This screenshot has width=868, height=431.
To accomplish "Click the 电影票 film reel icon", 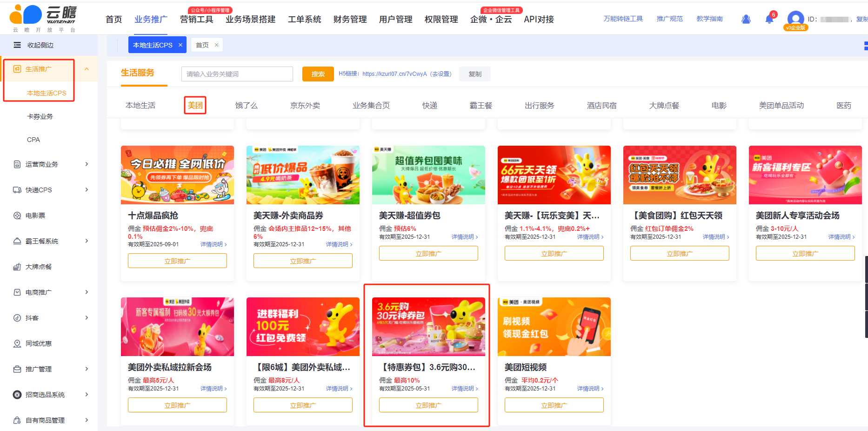I will coord(17,215).
